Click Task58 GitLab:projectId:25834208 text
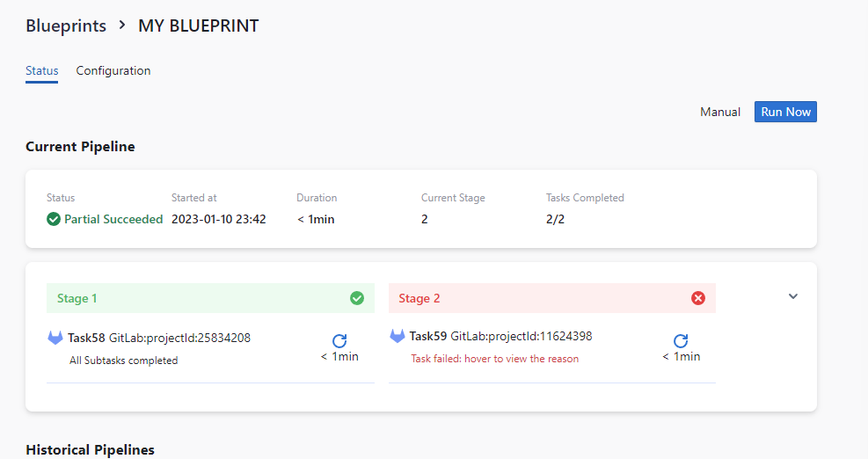The width and height of the screenshot is (868, 459). click(159, 338)
